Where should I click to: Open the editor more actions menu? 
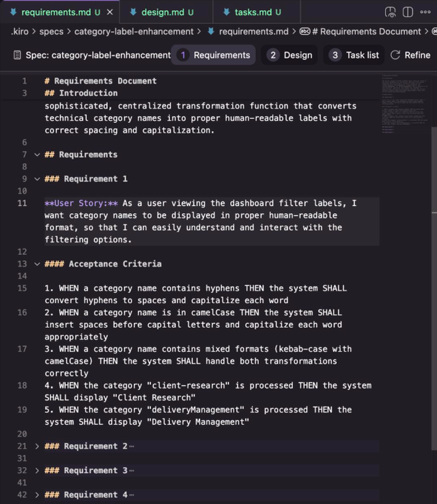[425, 12]
